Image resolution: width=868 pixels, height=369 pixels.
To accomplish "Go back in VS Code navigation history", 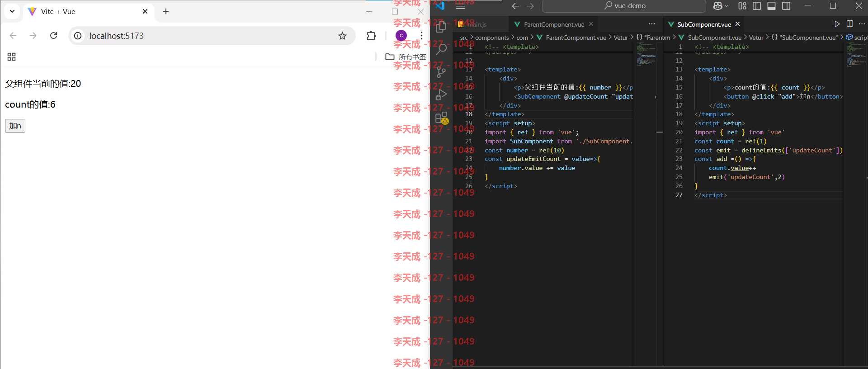I will coord(515,6).
